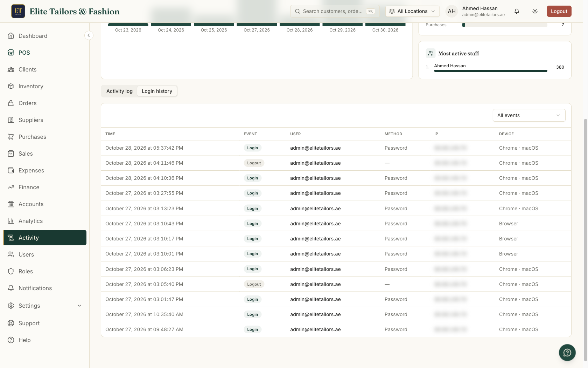Click the notification bell icon
588x368 pixels.
click(517, 11)
